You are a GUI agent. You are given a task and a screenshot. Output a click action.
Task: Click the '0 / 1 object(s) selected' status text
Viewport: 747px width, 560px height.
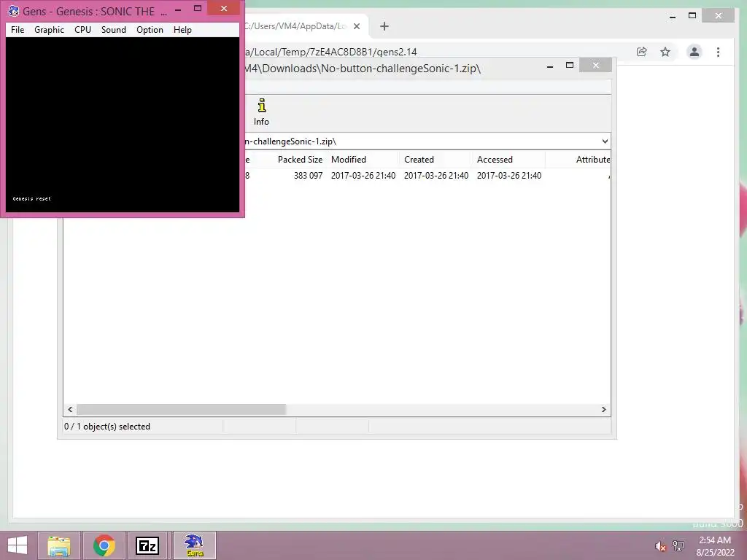pyautogui.click(x=107, y=426)
